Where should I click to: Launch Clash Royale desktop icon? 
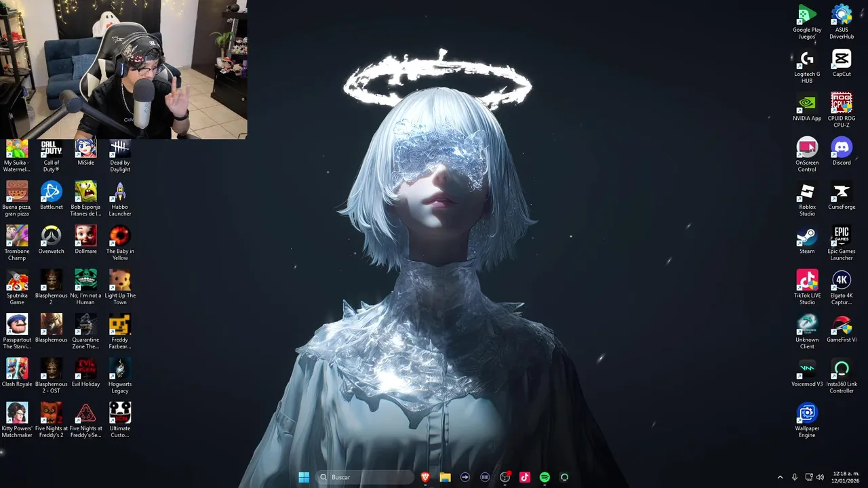tap(17, 373)
